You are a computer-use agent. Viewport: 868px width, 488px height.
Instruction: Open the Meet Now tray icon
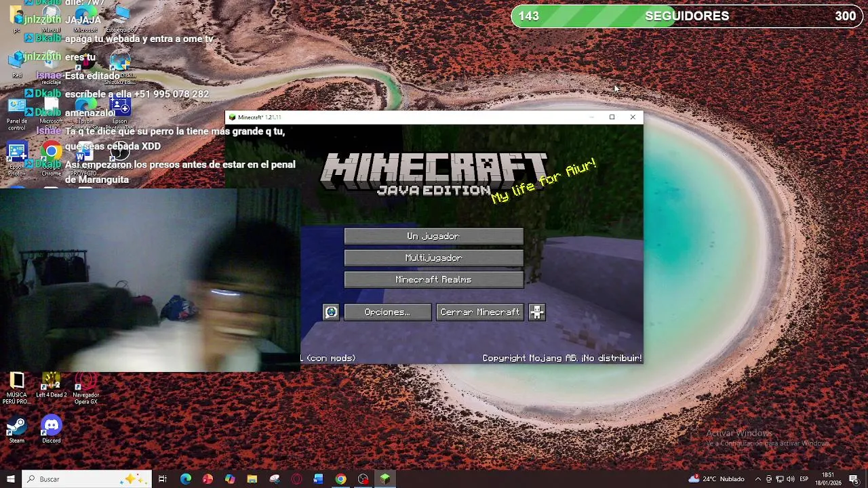tap(770, 479)
